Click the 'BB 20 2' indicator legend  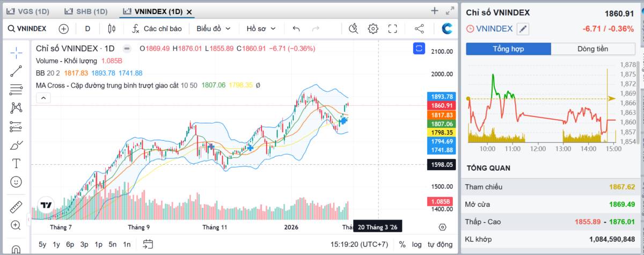pyautogui.click(x=48, y=73)
